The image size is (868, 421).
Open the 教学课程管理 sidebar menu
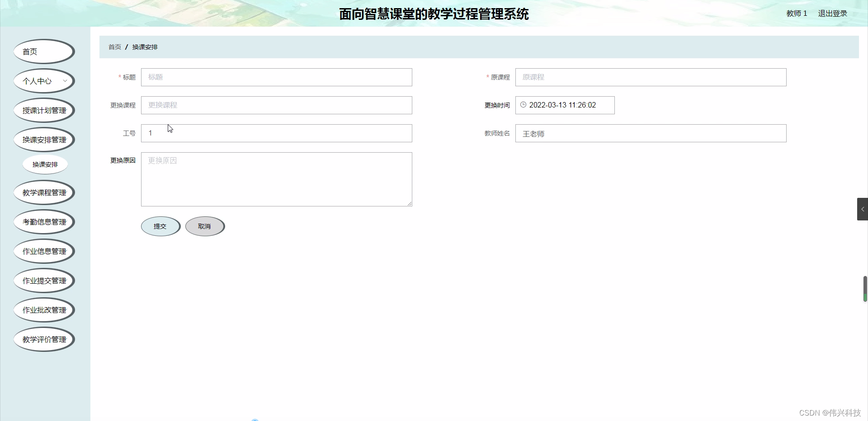click(x=44, y=192)
